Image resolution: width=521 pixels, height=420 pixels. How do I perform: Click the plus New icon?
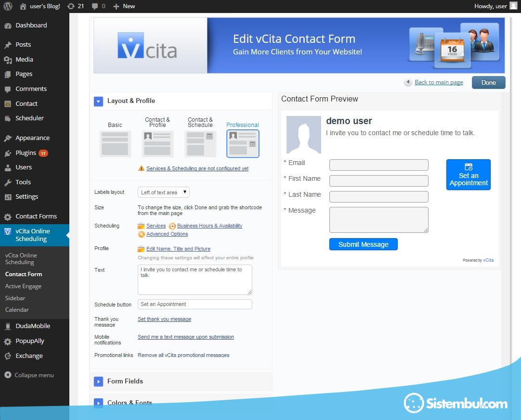point(116,6)
